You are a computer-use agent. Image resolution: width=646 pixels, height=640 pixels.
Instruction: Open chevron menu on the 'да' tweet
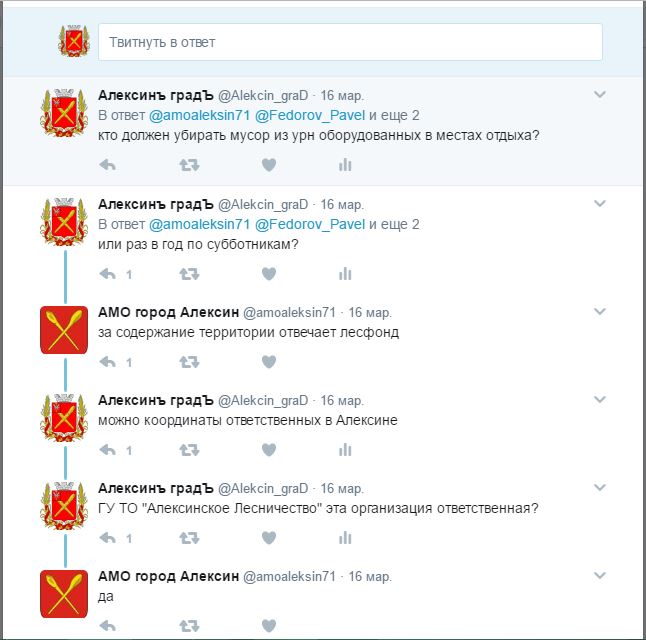point(600,576)
